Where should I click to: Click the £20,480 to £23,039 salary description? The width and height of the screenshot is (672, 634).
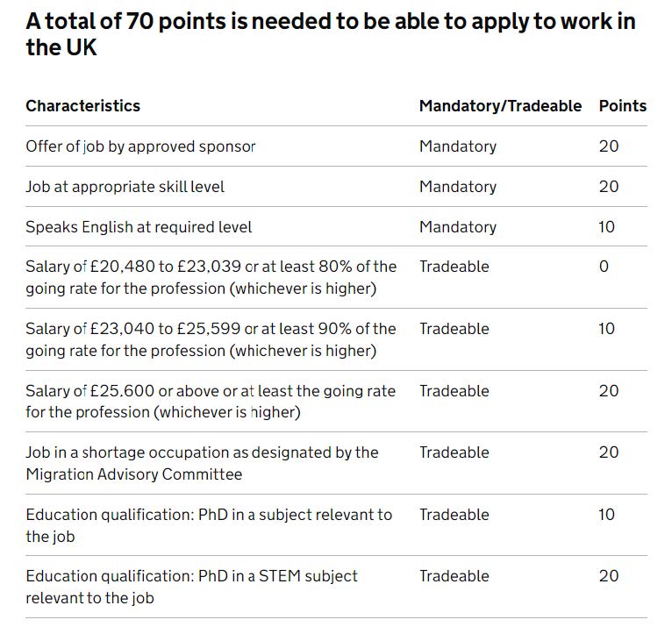(211, 277)
